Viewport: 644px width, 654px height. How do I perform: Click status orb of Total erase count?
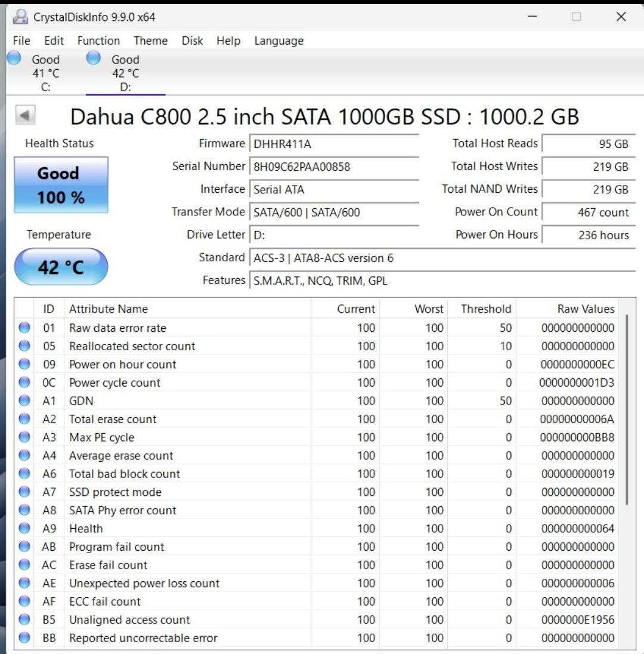point(24,419)
